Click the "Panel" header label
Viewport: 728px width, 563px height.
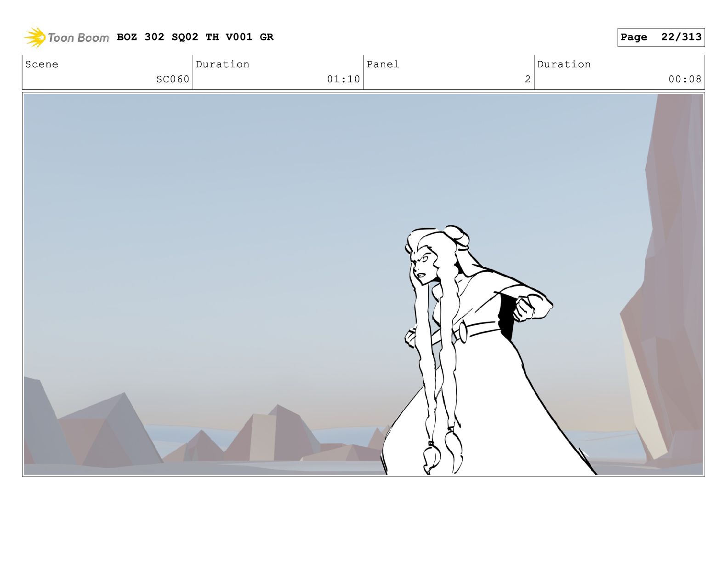coord(383,64)
